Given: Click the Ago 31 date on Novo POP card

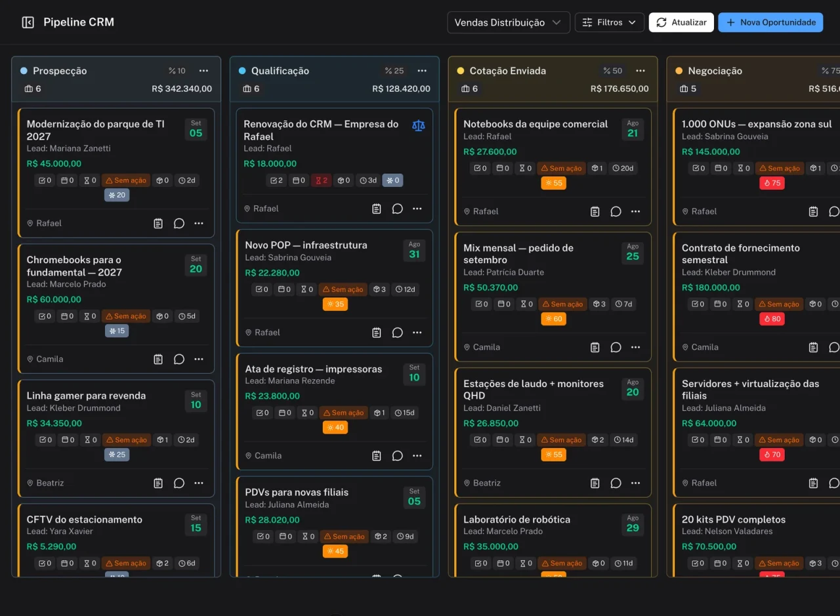Looking at the screenshot, I should point(414,250).
